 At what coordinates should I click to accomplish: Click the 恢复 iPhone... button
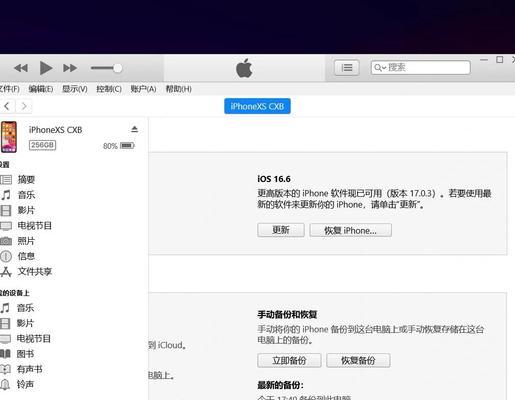point(350,230)
